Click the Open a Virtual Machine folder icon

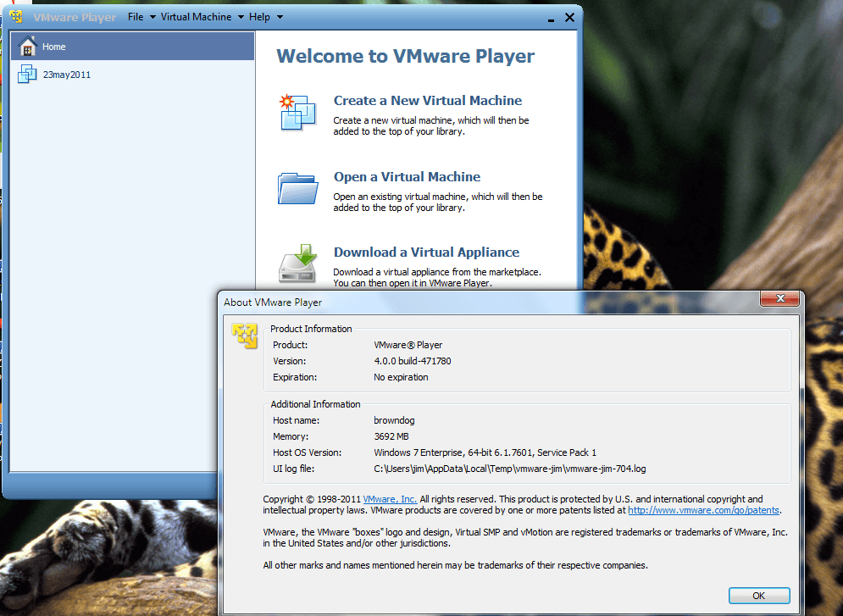click(x=297, y=188)
